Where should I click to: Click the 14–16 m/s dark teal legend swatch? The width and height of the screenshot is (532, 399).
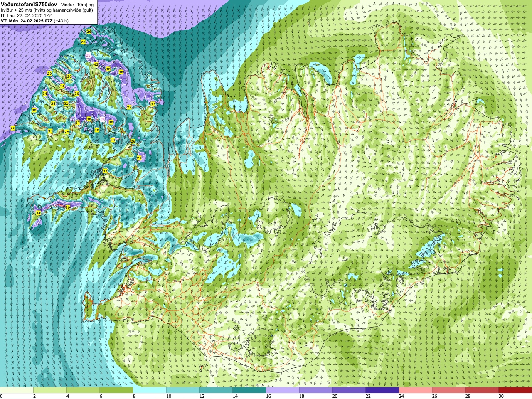[249, 390]
